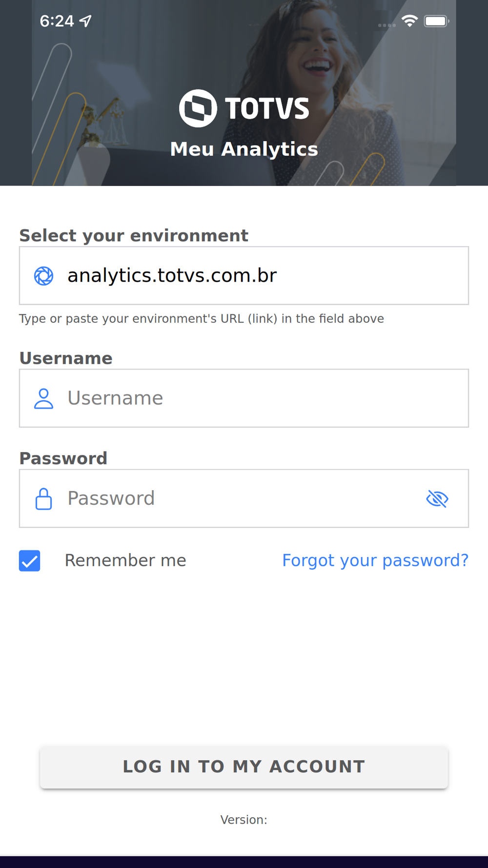Viewport: 488px width, 868px height.
Task: Click the Meu Analytics title
Action: (x=244, y=149)
